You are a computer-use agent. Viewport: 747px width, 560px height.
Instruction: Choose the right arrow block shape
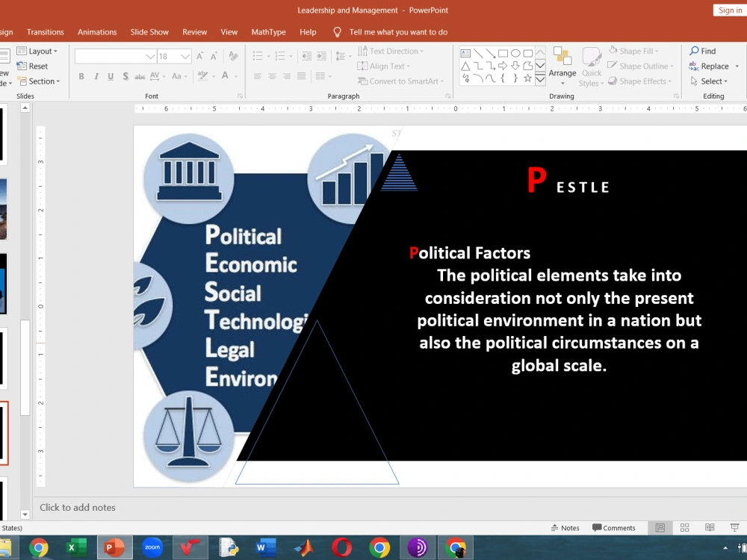click(503, 66)
